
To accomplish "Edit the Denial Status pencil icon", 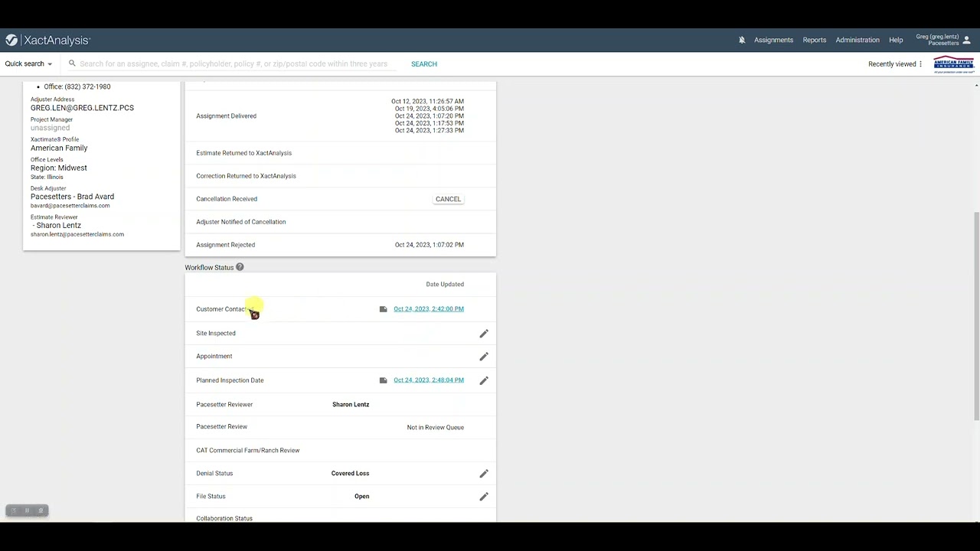I will 484,474.
